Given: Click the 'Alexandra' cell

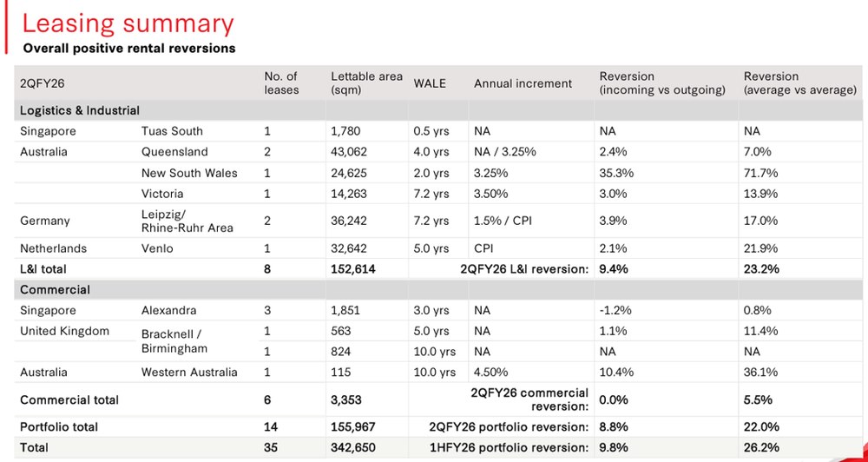Looking at the screenshot, I should tap(168, 310).
